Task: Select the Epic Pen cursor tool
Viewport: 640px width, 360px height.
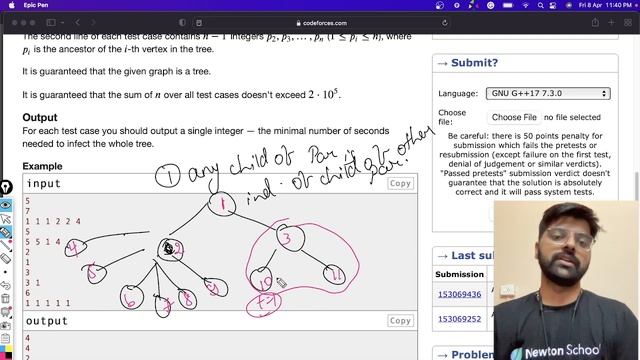Action: (x=5, y=219)
